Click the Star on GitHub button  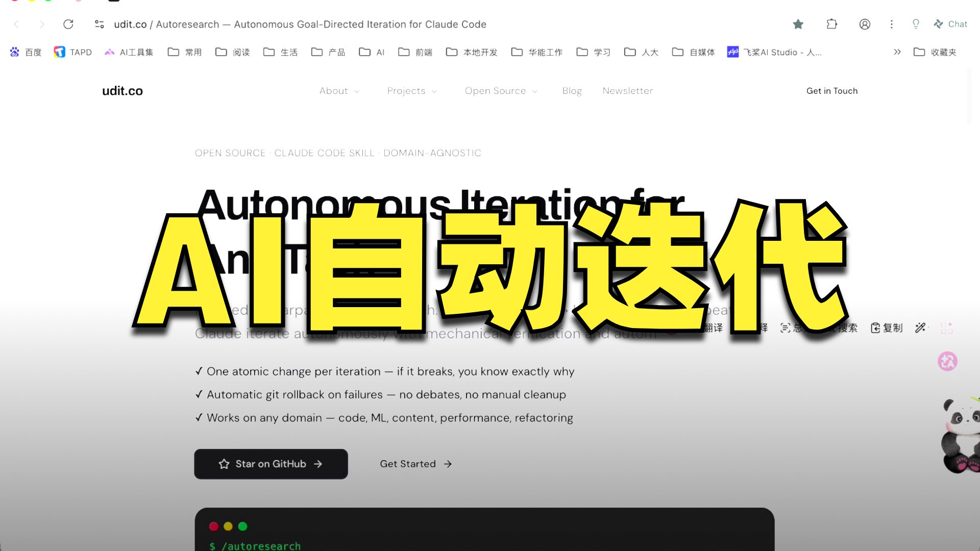[271, 464]
